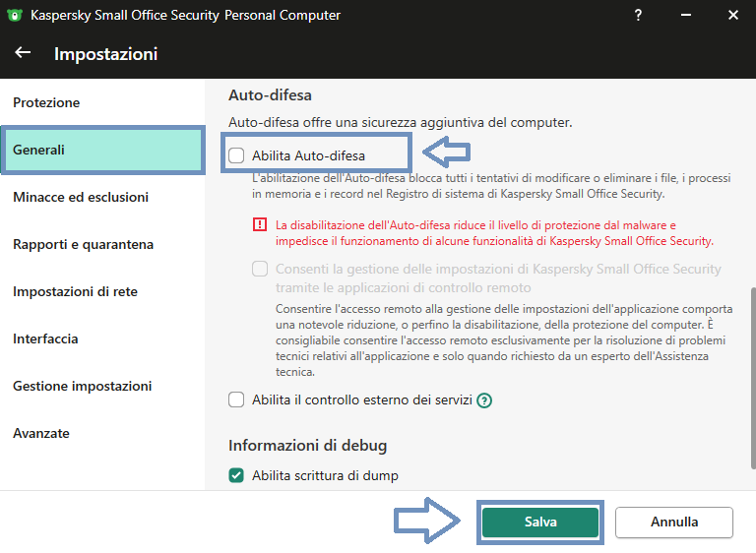
Task: Click the Informazioni di debug heading
Action: 307,445
